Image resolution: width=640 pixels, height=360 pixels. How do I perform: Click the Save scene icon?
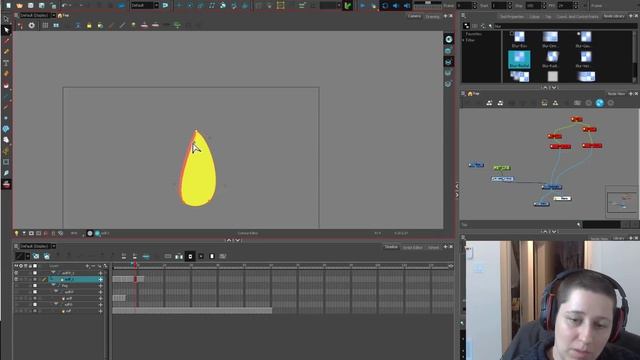pos(31,6)
